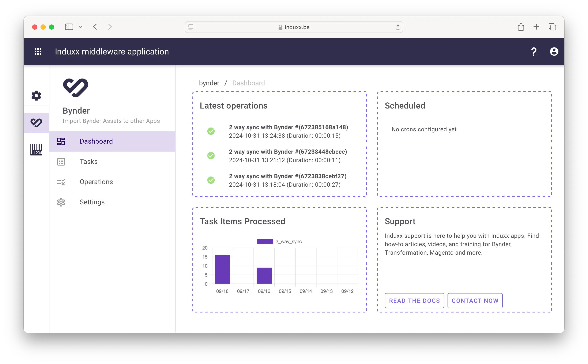This screenshot has width=588, height=364.
Task: Expand the sidebar dropdown chevron
Action: coord(81,27)
